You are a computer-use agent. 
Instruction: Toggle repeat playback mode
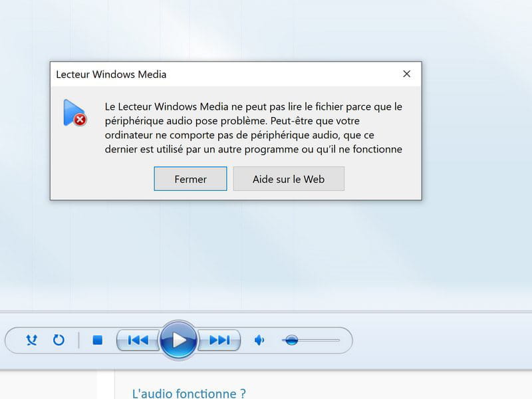(59, 340)
